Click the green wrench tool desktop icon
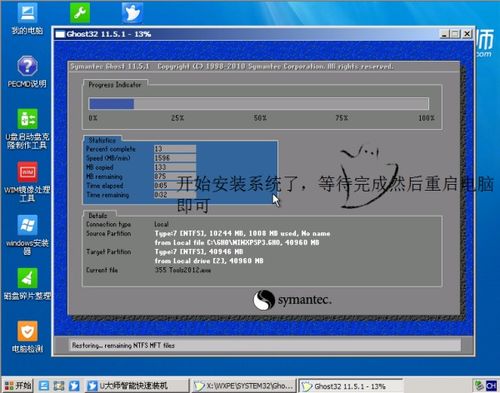 click(x=80, y=13)
